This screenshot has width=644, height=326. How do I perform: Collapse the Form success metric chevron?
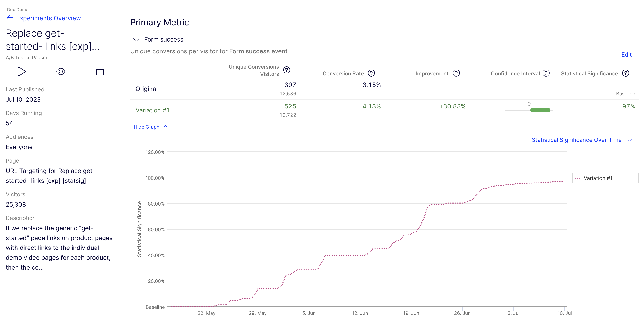136,40
